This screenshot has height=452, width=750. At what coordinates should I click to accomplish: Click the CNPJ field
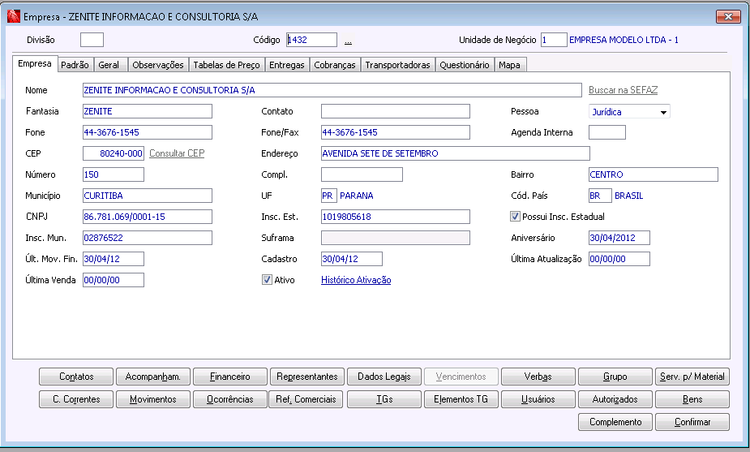tap(147, 217)
